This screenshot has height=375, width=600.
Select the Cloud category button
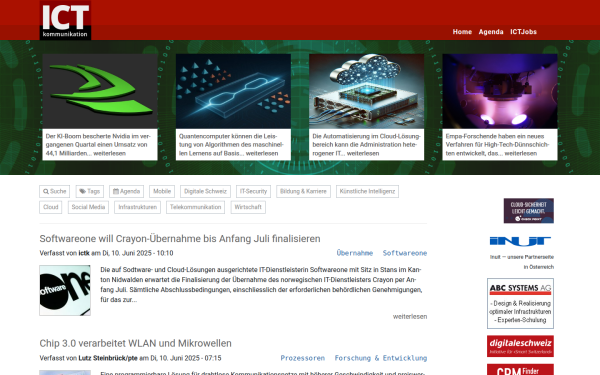point(51,207)
